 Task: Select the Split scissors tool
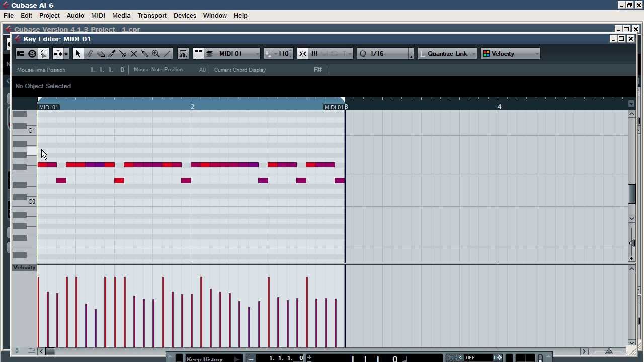123,54
